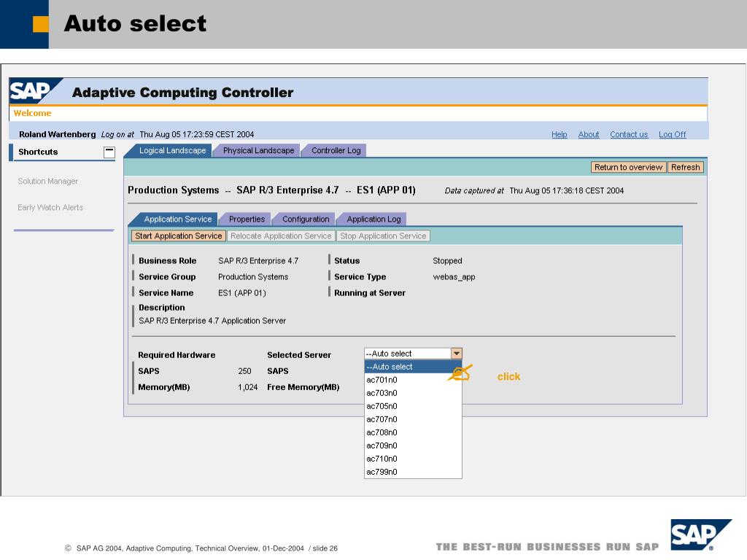The height and width of the screenshot is (560, 747).
Task: Select the Application Service tab
Action: [x=177, y=219]
